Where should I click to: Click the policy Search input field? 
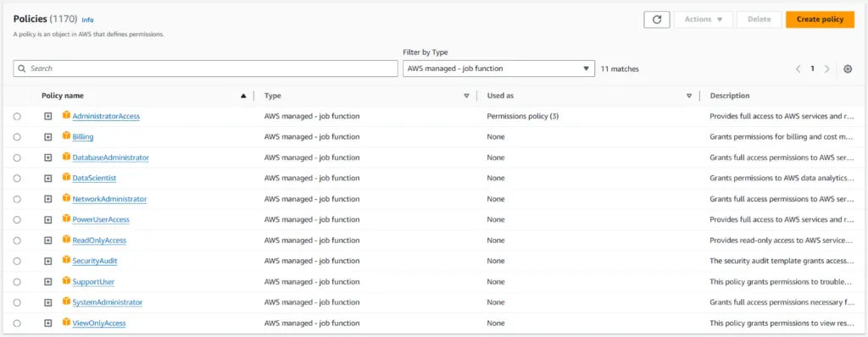(x=205, y=69)
